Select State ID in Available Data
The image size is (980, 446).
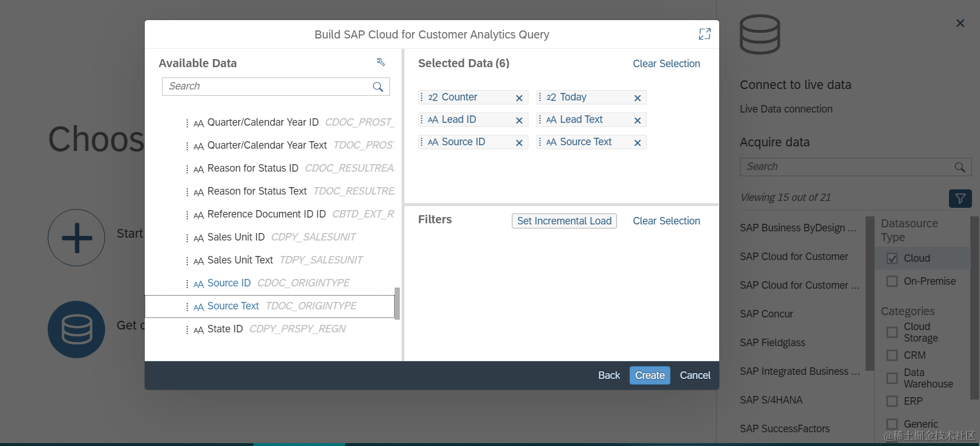click(225, 329)
